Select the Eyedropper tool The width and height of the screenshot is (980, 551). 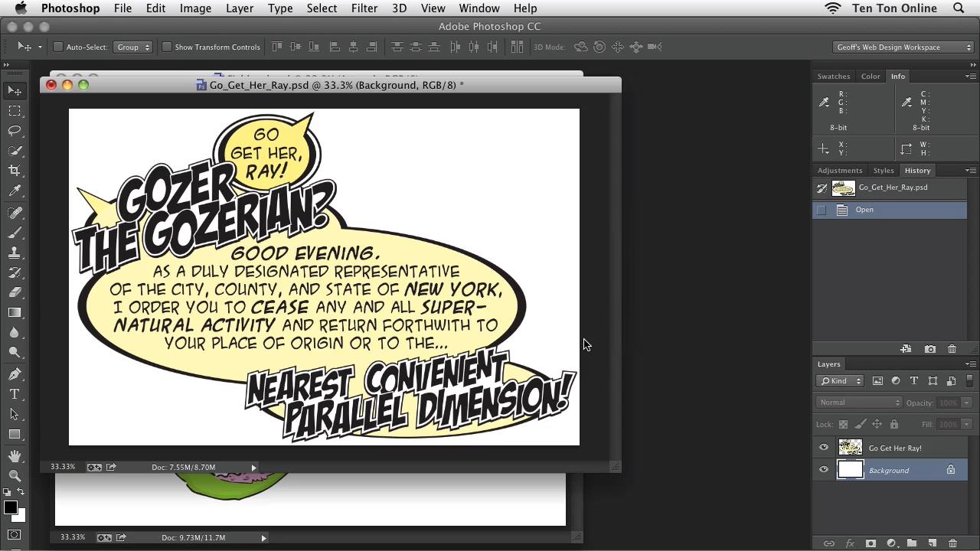click(15, 191)
